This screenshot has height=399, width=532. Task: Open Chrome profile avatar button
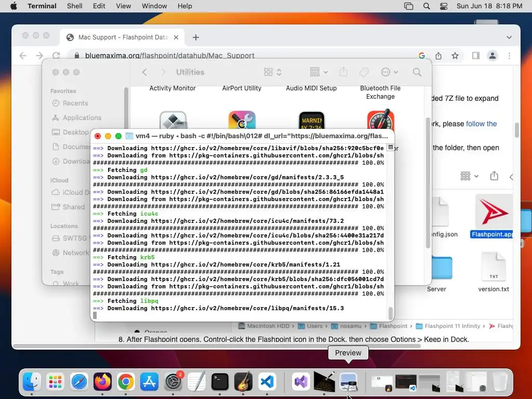[493, 56]
